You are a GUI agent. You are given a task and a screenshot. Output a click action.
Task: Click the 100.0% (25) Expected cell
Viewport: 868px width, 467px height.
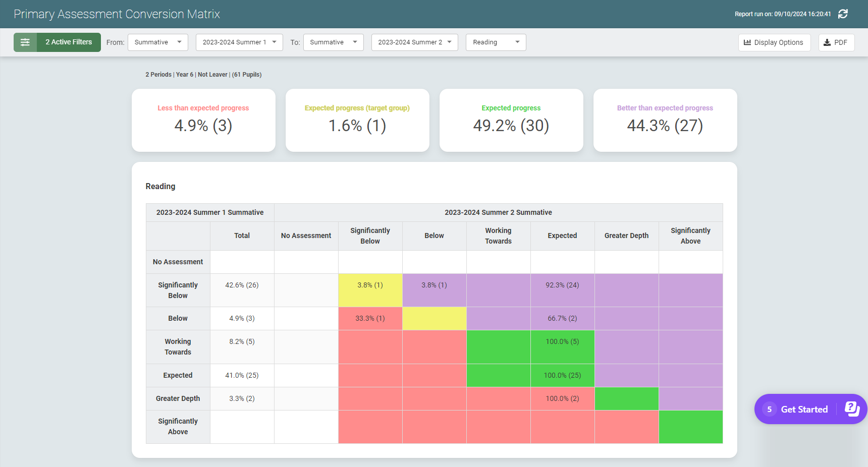pos(562,375)
